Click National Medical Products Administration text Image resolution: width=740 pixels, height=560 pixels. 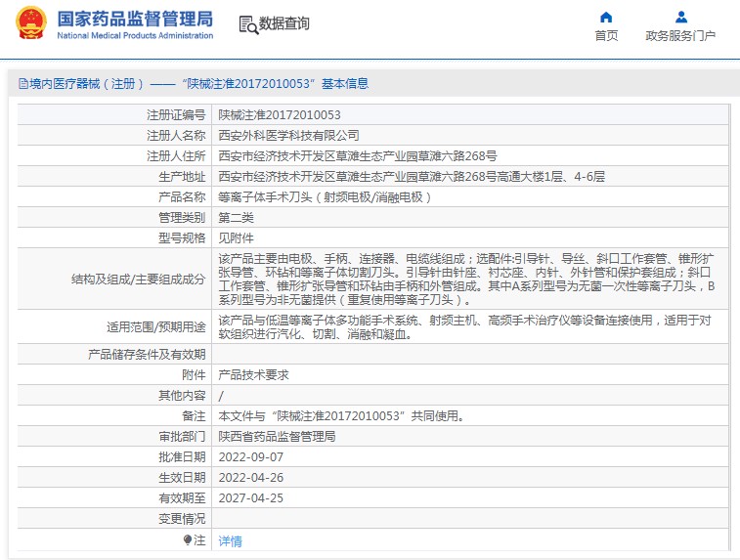click(135, 35)
